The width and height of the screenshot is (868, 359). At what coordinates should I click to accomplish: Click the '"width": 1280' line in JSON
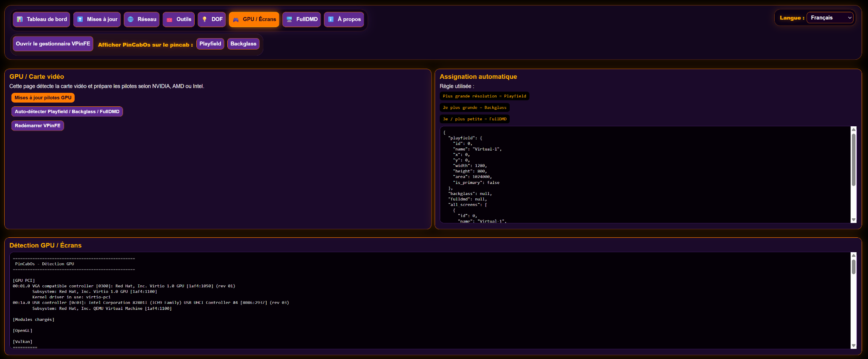[x=470, y=166]
